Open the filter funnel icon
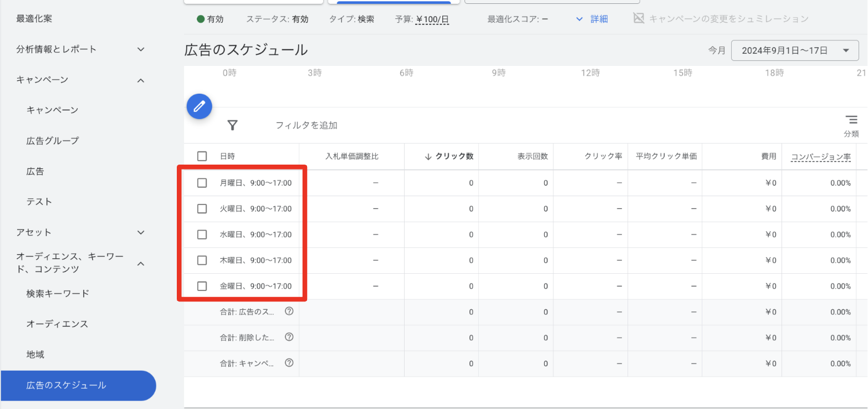The image size is (868, 409). (233, 125)
